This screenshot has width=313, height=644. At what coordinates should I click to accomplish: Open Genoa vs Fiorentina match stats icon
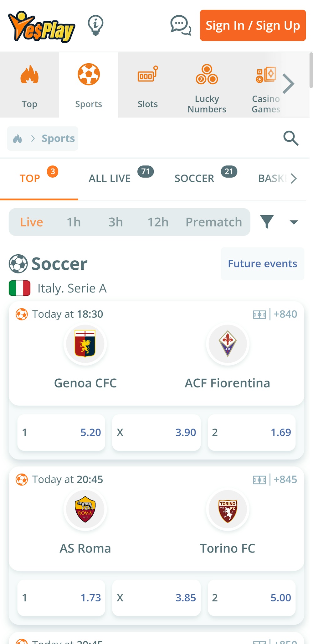click(259, 314)
